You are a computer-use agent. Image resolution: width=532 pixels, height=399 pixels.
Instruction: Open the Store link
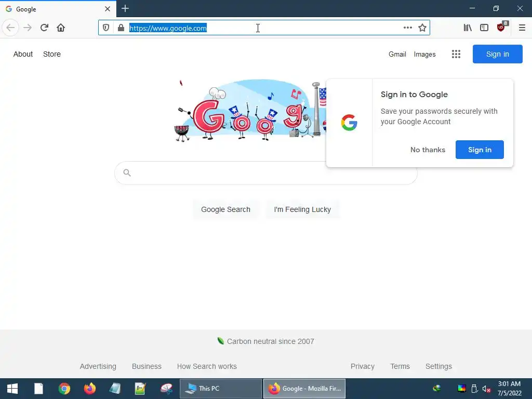52,54
